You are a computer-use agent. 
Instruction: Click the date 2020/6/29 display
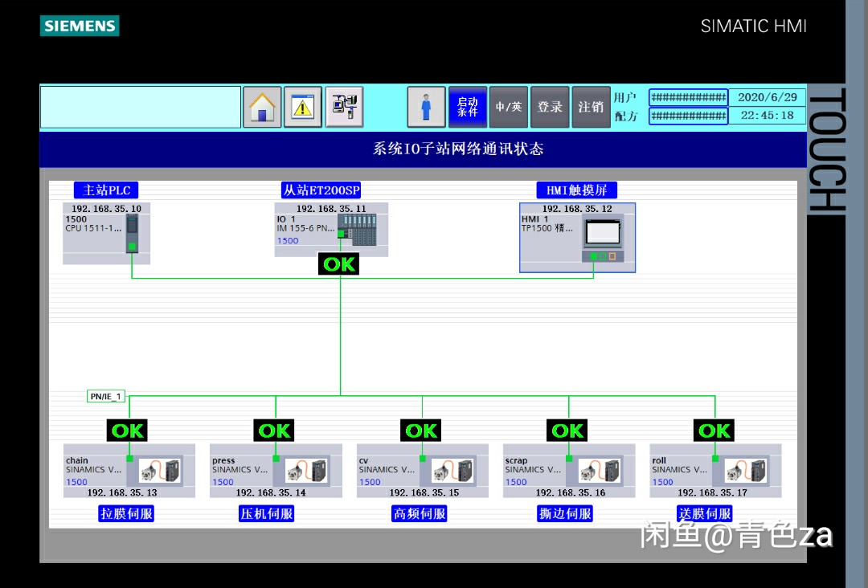click(768, 97)
